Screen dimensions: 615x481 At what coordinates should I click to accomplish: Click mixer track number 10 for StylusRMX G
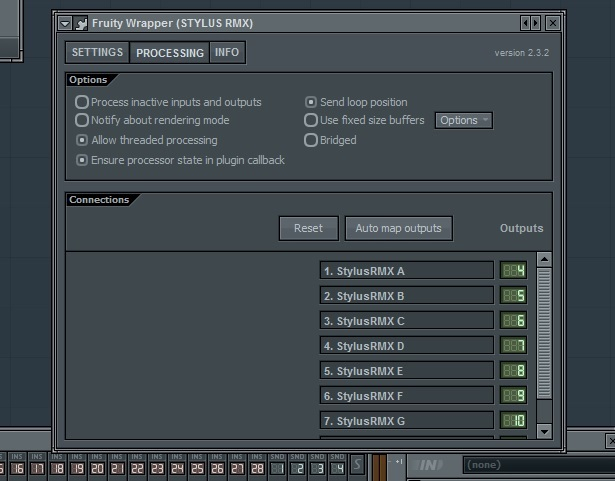click(x=513, y=421)
